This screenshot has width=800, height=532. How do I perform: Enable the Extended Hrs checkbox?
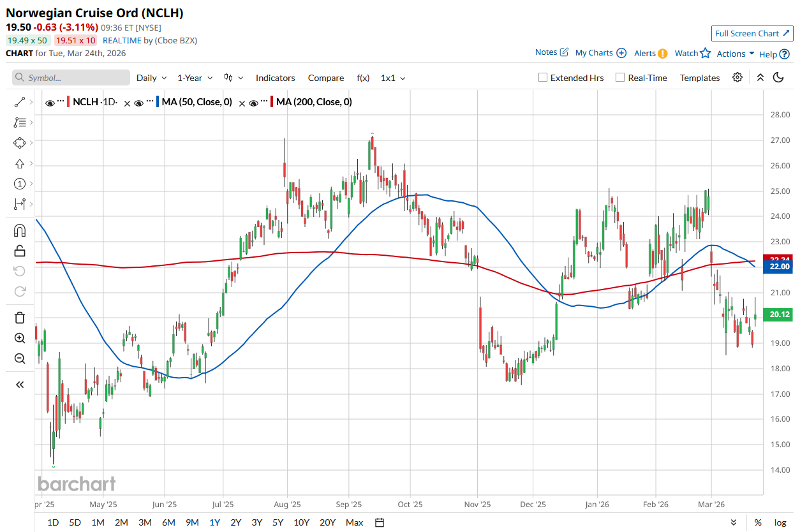[543, 78]
